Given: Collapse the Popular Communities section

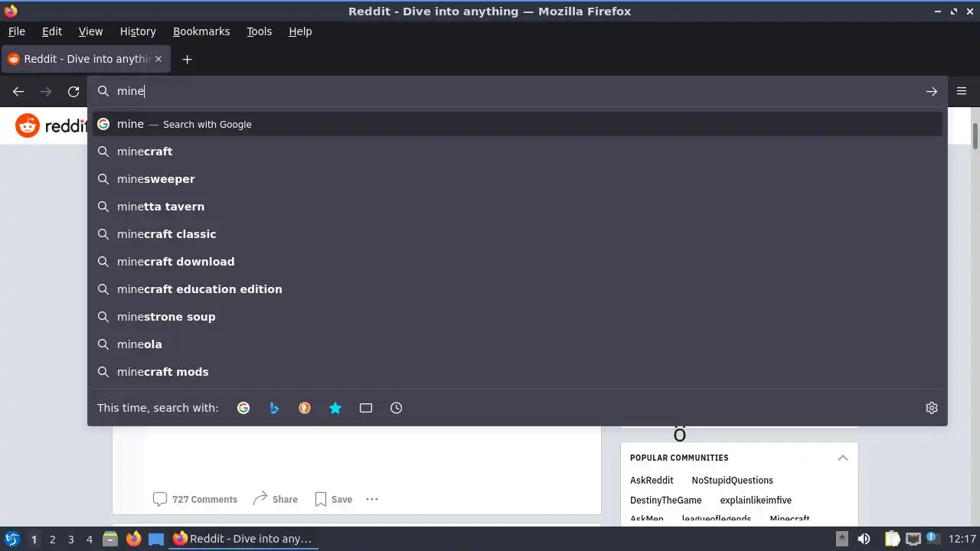Looking at the screenshot, I should 843,458.
